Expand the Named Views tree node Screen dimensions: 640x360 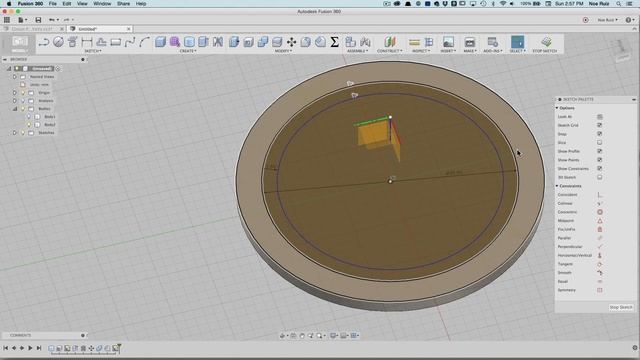[x=15, y=77]
